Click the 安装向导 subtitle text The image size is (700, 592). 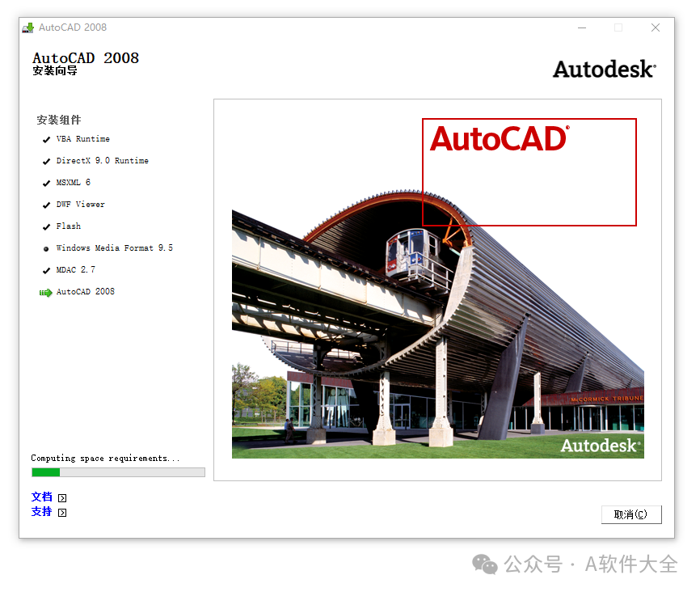coord(55,70)
